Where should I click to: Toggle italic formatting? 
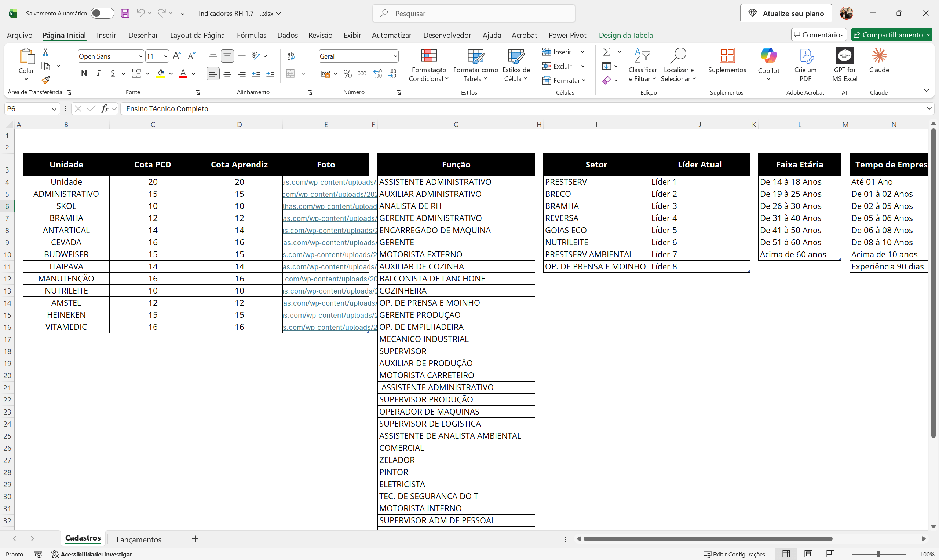pos(98,74)
